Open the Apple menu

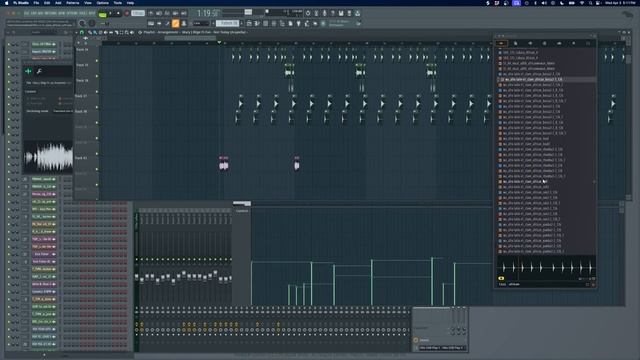(x=7, y=2)
